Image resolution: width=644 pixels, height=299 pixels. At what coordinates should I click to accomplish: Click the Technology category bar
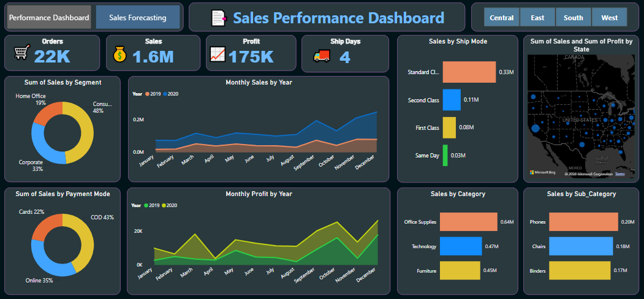click(460, 246)
